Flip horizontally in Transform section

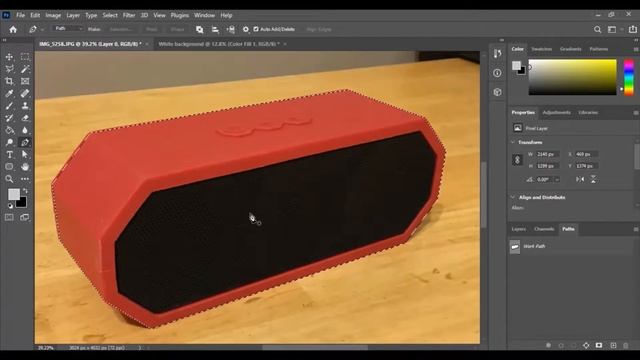click(580, 179)
